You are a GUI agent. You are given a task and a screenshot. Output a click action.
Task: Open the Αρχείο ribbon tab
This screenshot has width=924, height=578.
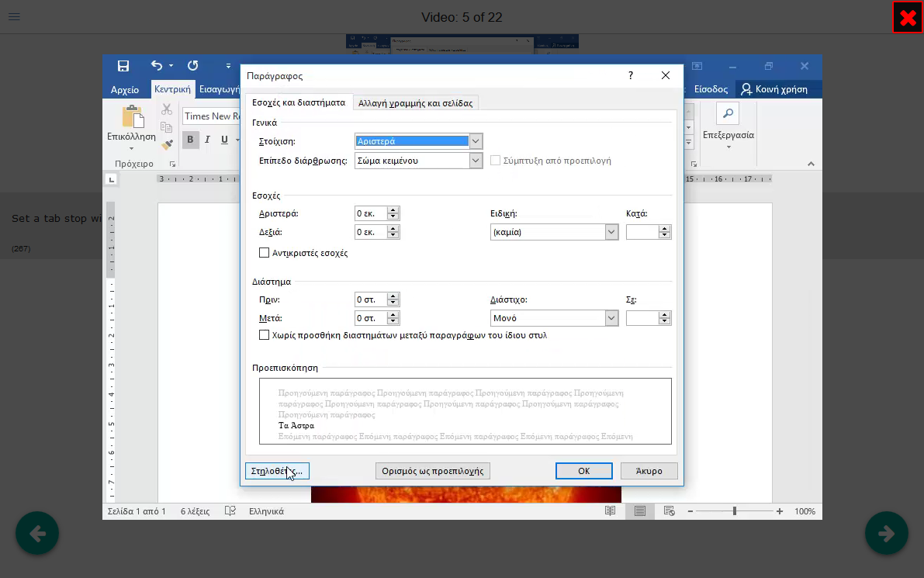pos(124,89)
